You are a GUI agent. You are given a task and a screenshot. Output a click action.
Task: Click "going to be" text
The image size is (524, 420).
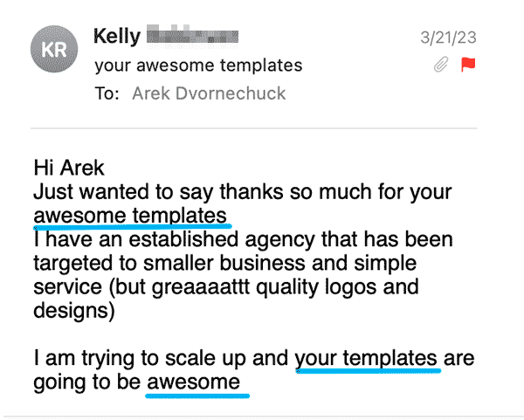pyautogui.click(x=86, y=382)
